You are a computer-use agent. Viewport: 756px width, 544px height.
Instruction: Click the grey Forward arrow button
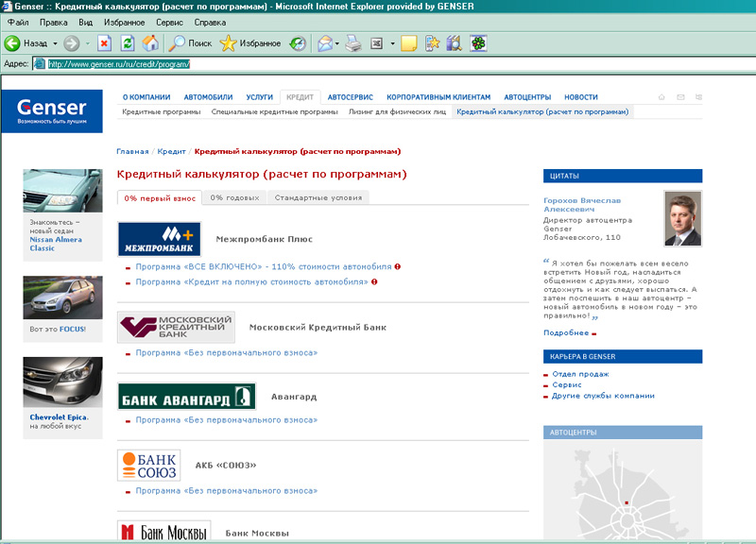point(72,43)
